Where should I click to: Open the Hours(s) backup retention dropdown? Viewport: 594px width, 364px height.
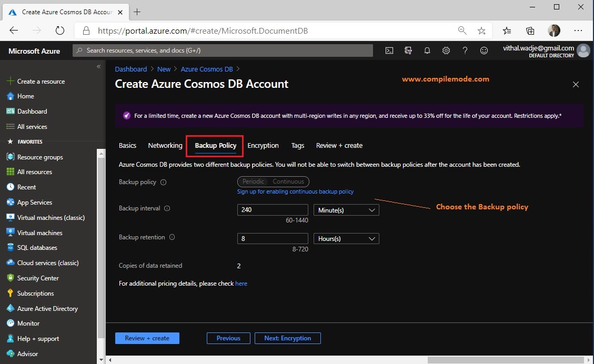point(346,238)
